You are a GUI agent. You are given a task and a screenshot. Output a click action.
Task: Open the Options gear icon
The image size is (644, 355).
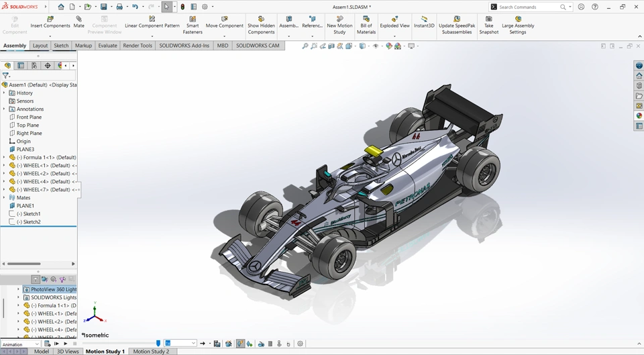pyautogui.click(x=205, y=7)
